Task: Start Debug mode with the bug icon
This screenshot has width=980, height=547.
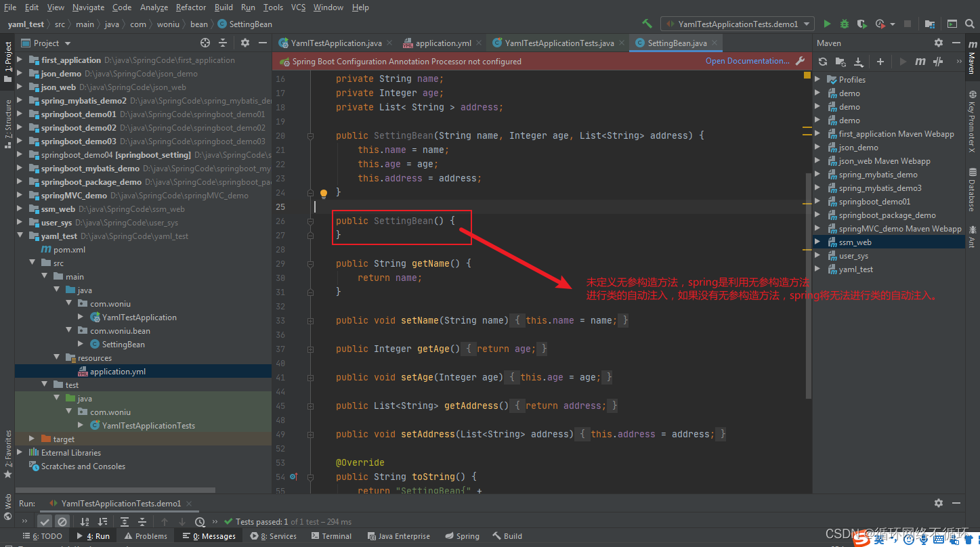Action: tap(844, 23)
